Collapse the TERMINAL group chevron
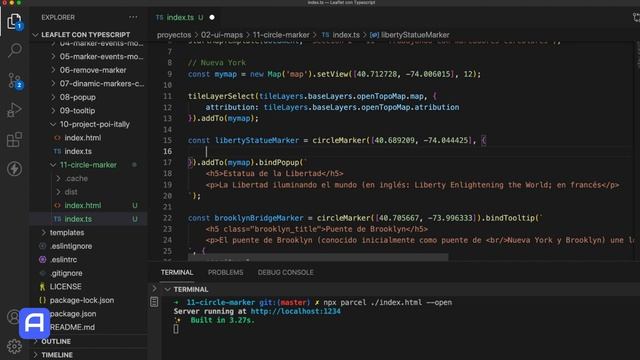This screenshot has width=640, height=360. pos(167,289)
